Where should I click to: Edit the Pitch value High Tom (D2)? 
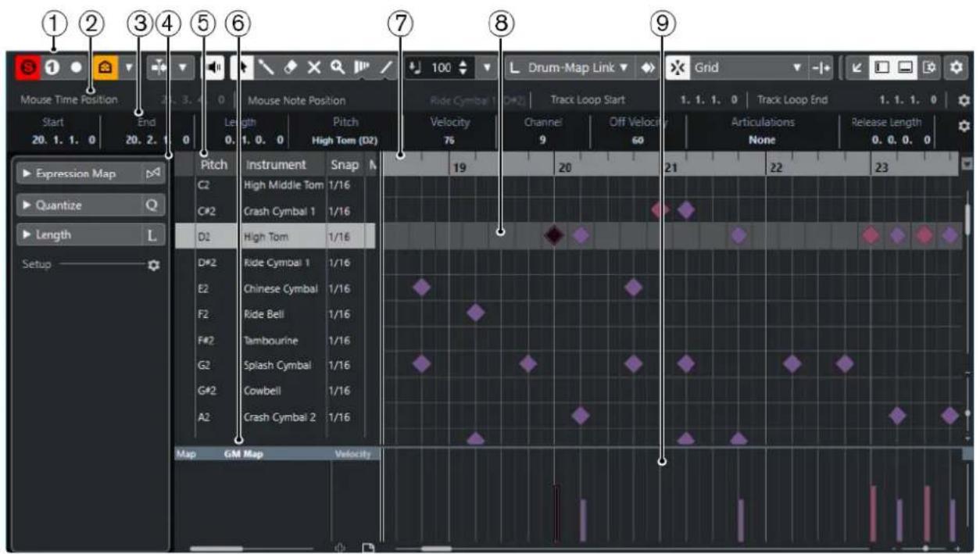[x=345, y=141]
